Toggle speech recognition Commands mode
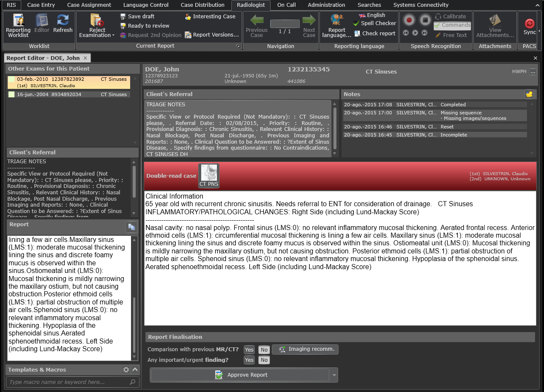 (452, 26)
